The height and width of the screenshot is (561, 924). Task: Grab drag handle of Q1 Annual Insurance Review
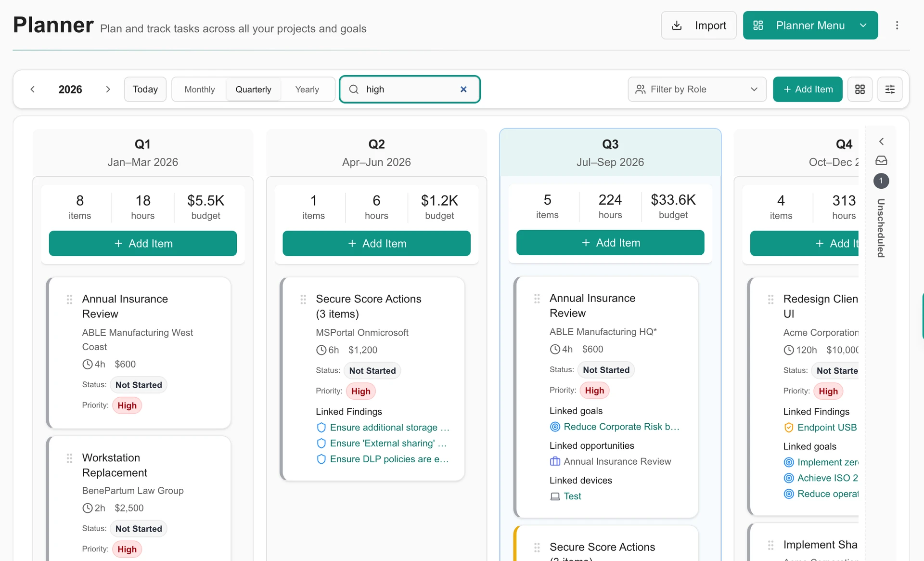coord(69,300)
